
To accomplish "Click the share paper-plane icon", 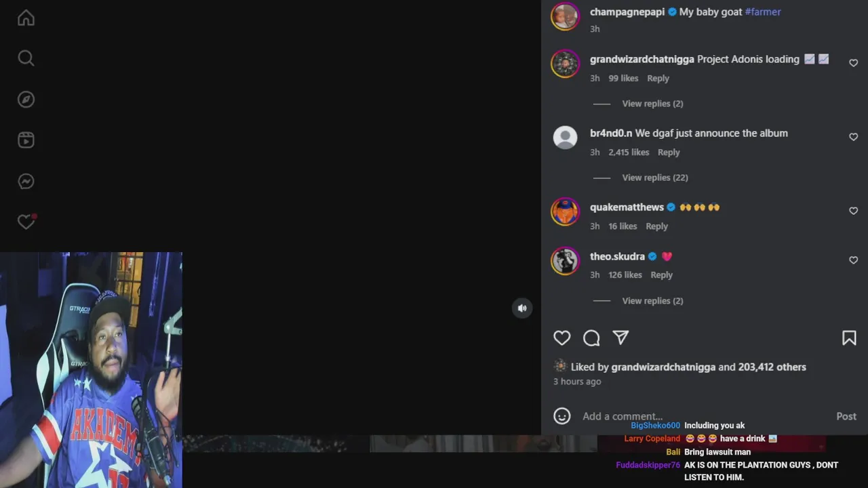I will [620, 338].
